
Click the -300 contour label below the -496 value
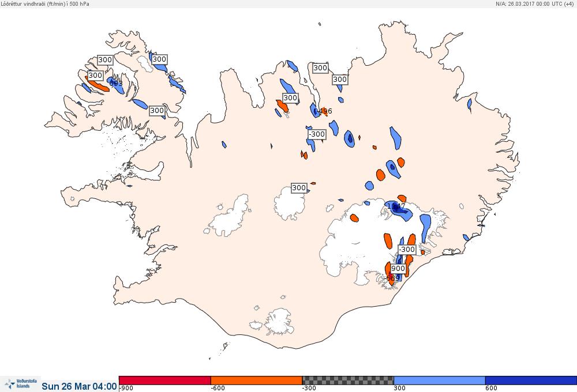pos(316,134)
